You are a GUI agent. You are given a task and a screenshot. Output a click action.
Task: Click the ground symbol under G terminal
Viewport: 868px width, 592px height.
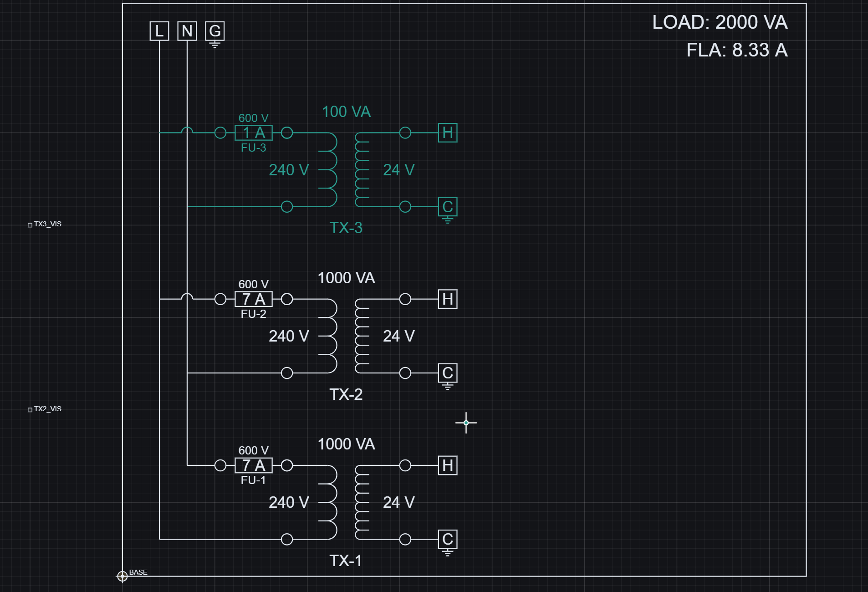pos(215,45)
